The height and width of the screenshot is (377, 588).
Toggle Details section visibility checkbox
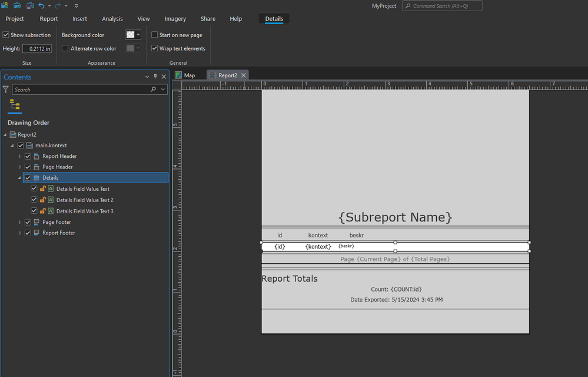coord(28,178)
